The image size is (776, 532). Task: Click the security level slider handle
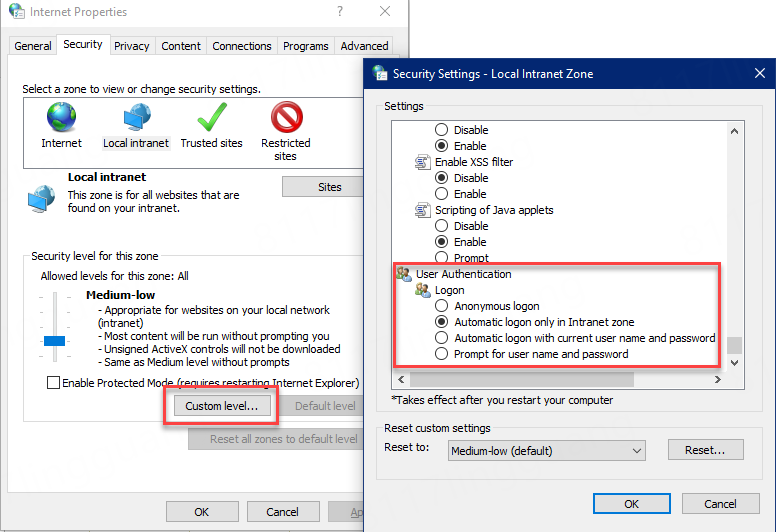tap(54, 341)
